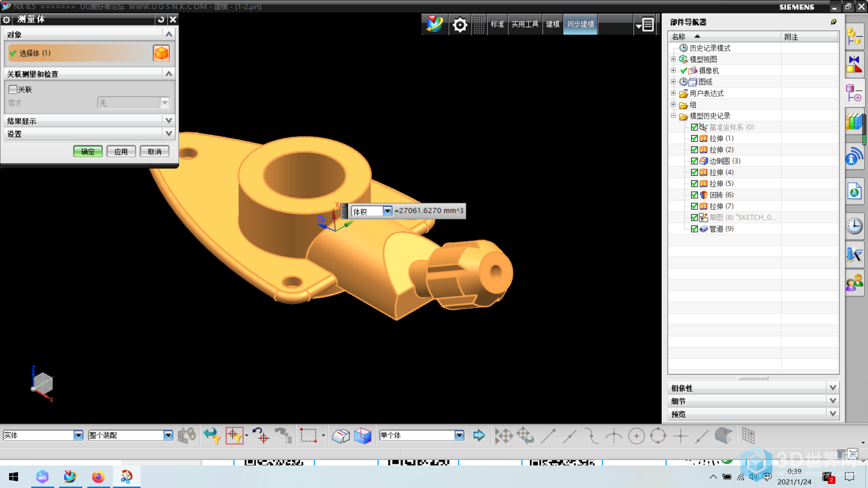Click the NX logo icon in top toolbar
The image size is (868, 488).
coord(434,24)
